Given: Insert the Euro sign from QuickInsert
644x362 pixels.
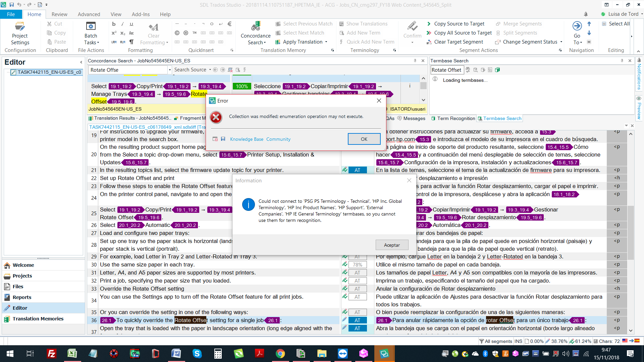Looking at the screenshot, I should point(229,24).
